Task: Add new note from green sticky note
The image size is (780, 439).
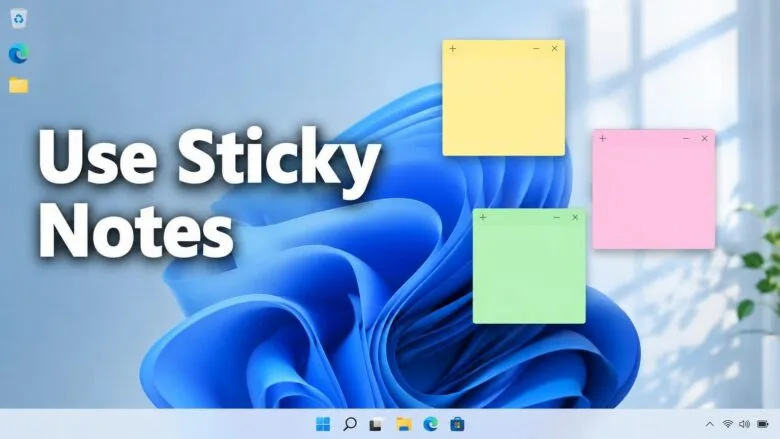Action: coord(483,217)
